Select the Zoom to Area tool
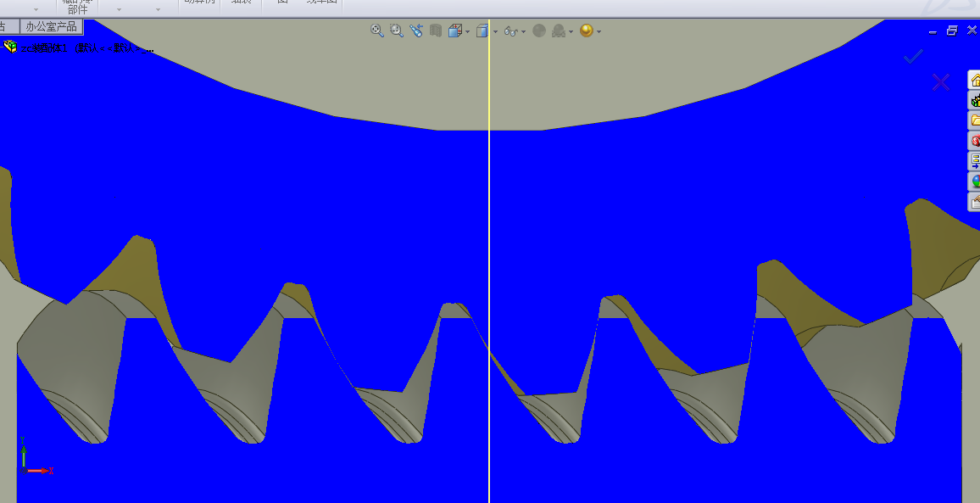This screenshot has height=503, width=980. [397, 31]
